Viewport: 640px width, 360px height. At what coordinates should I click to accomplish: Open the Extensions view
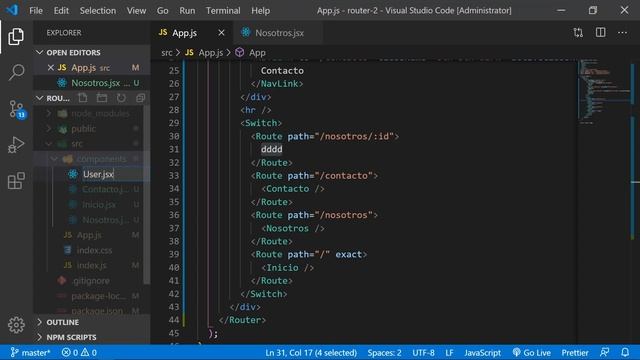coord(16,180)
